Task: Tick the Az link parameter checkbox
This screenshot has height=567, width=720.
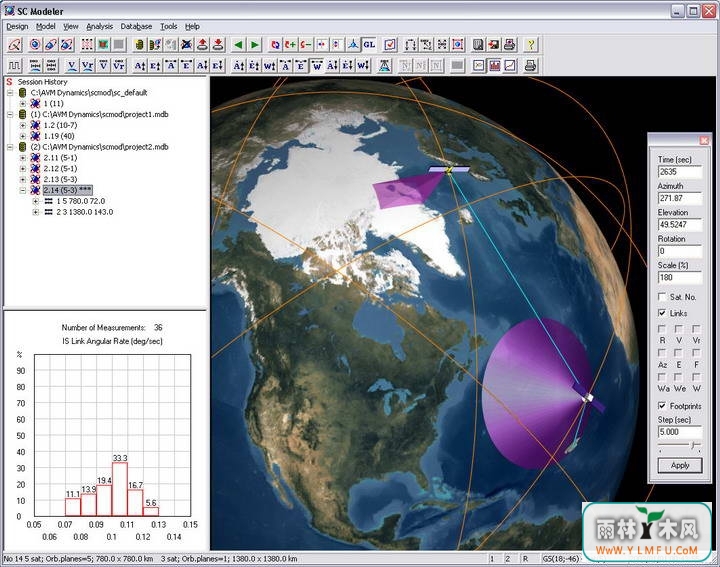Action: tap(662, 353)
